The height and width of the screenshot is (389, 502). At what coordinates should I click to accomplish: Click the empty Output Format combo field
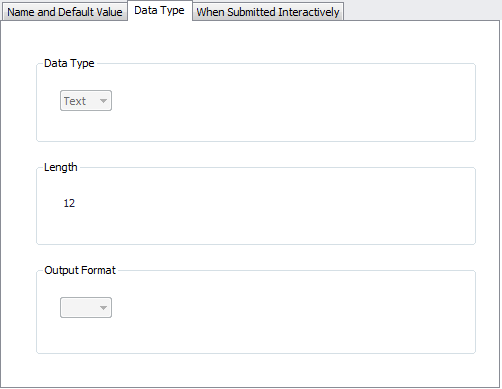[86, 308]
